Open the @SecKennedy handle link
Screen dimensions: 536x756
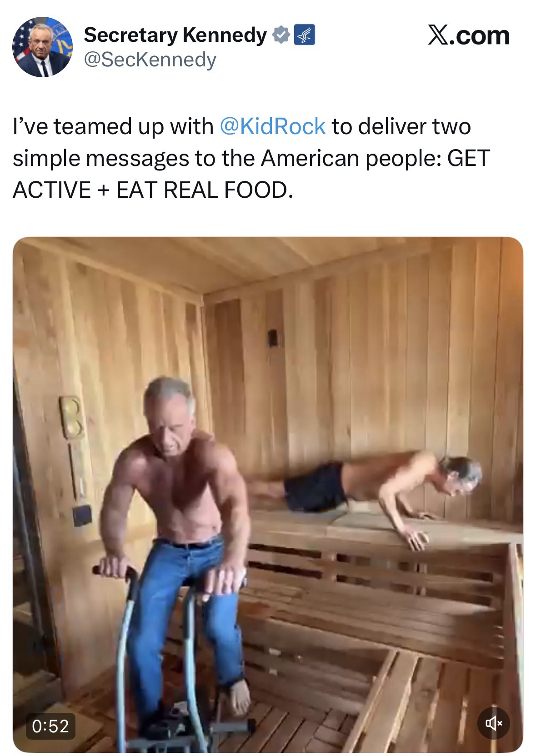(x=150, y=60)
